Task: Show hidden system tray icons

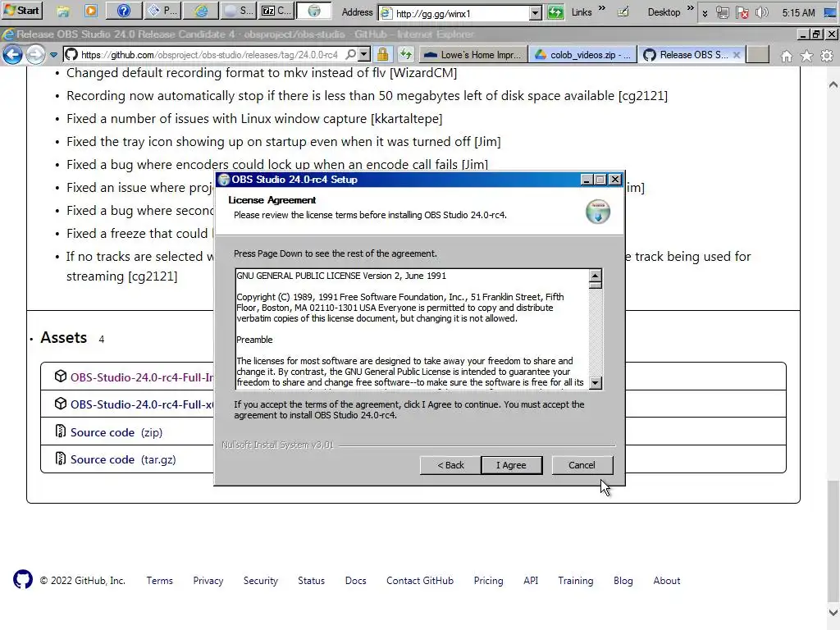Action: click(x=705, y=13)
